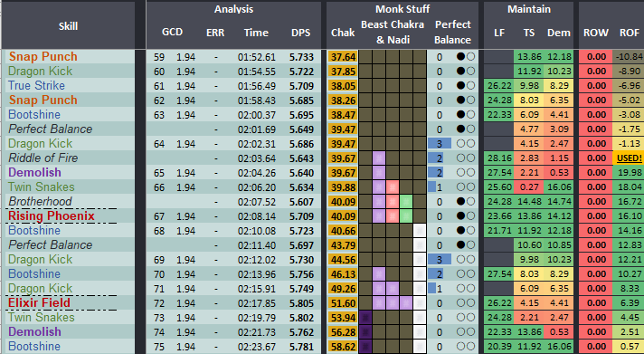Select the TS column header
644x354 pixels.
pos(529,33)
